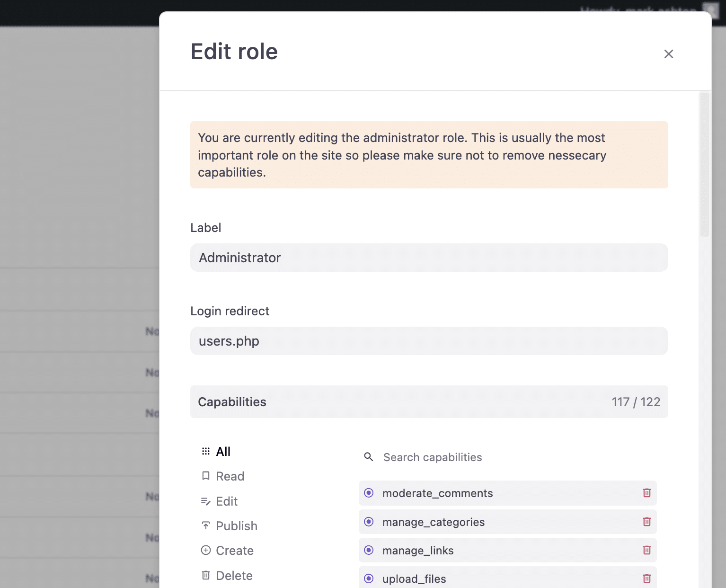This screenshot has width=726, height=588.
Task: Select the Delete capabilities category
Action: tap(227, 576)
